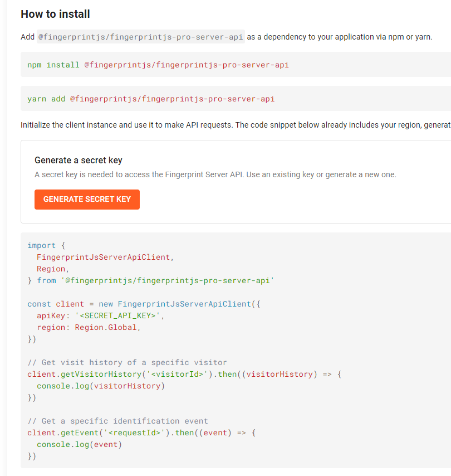Viewport: 451px width, 476px height.
Task: Click the GENERATE SECRET KEY button
Action: coord(87,200)
